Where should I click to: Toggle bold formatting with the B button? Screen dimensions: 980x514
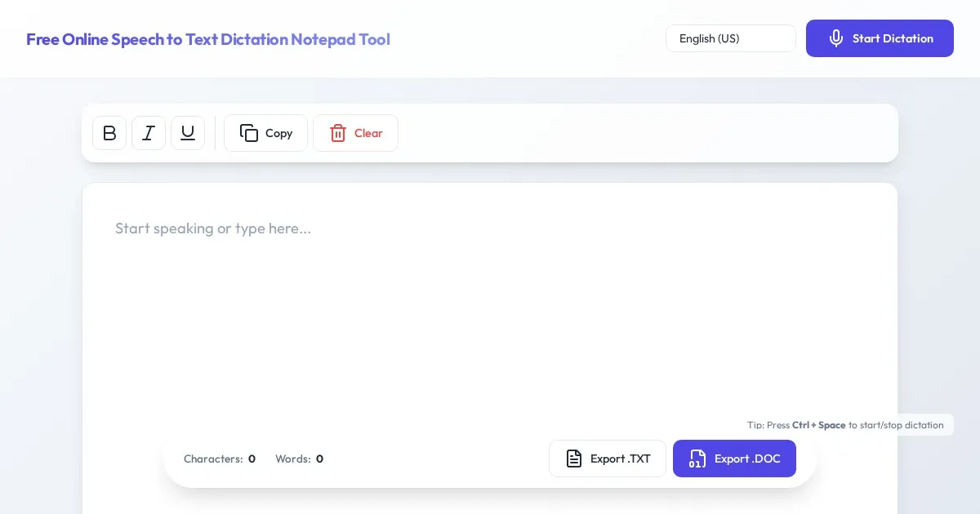click(x=109, y=133)
